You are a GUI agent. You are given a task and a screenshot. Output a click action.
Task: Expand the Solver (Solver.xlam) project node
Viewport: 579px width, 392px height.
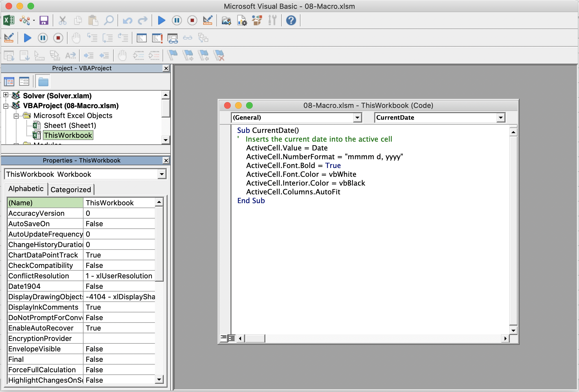coord(5,95)
